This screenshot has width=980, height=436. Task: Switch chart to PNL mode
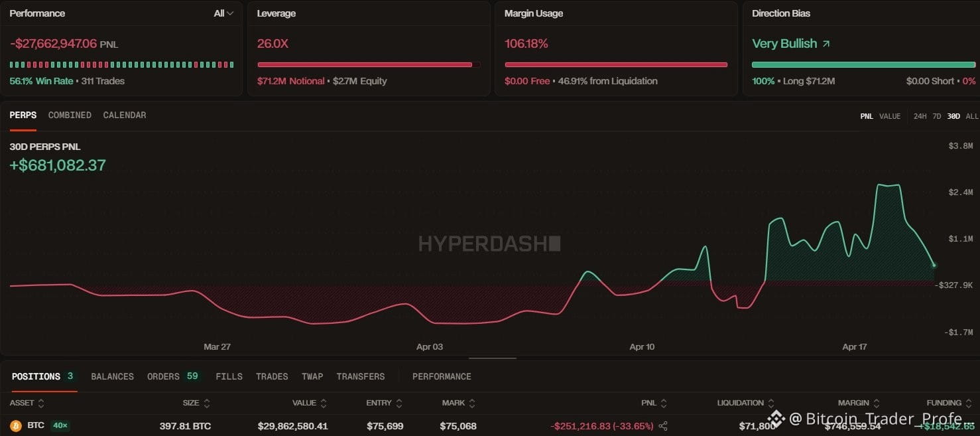coord(867,116)
